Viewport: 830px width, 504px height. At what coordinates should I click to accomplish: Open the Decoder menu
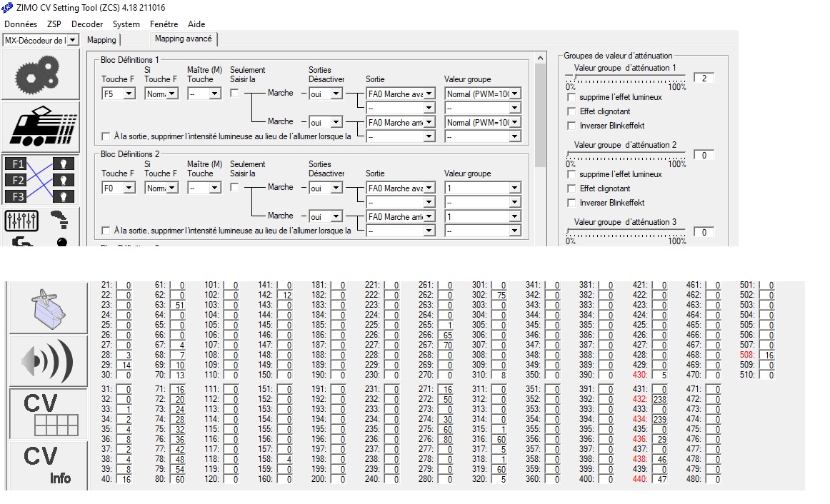click(87, 24)
